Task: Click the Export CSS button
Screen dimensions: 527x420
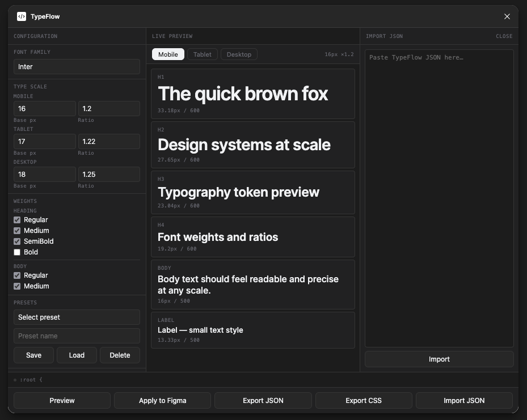Action: pyautogui.click(x=364, y=401)
